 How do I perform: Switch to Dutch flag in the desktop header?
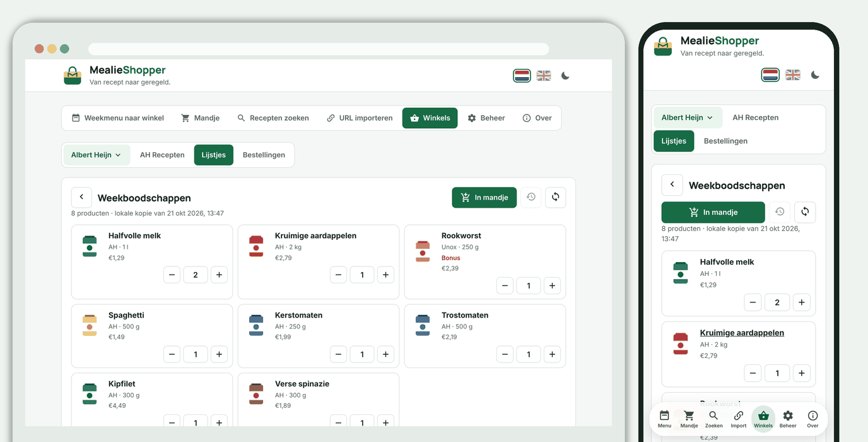pyautogui.click(x=522, y=76)
